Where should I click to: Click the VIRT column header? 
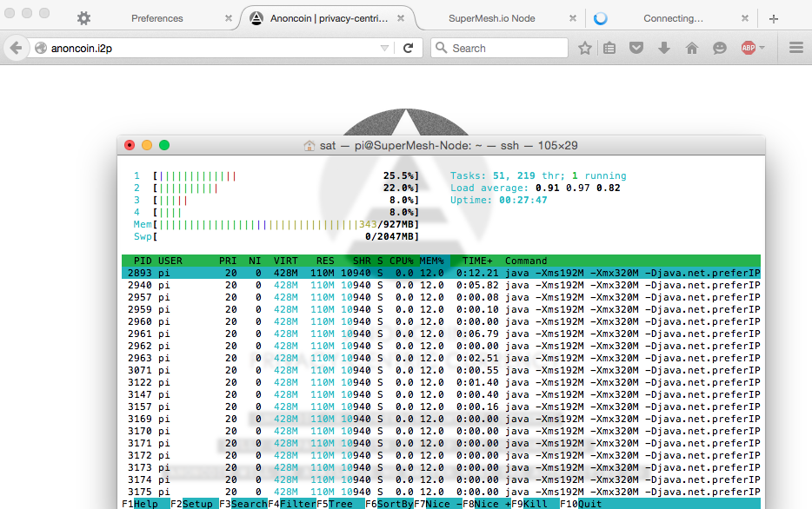[286, 261]
